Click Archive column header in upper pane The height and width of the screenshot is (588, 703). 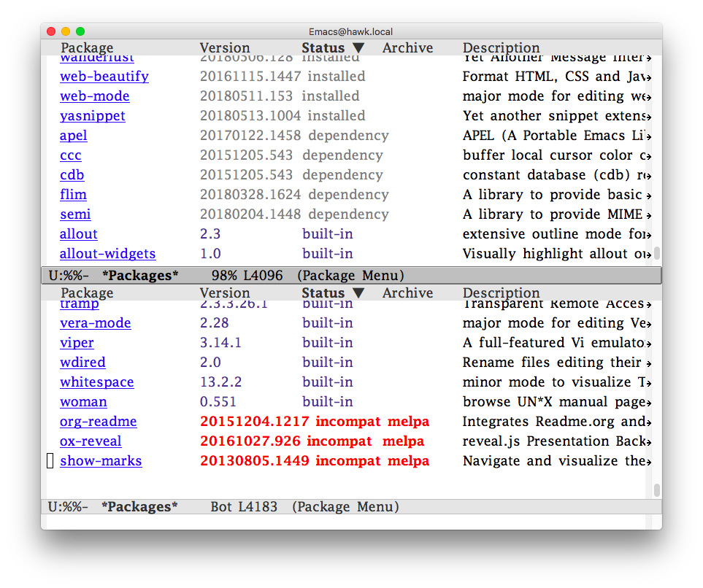point(407,47)
